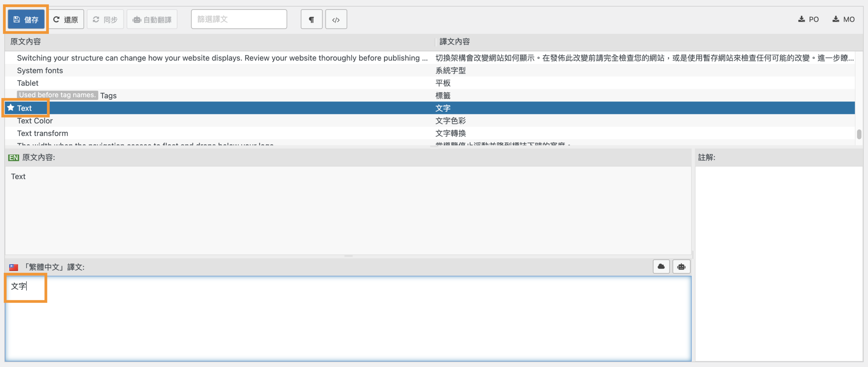The width and height of the screenshot is (868, 367).
Task: Click the 原文內容 column header
Action: pos(26,42)
